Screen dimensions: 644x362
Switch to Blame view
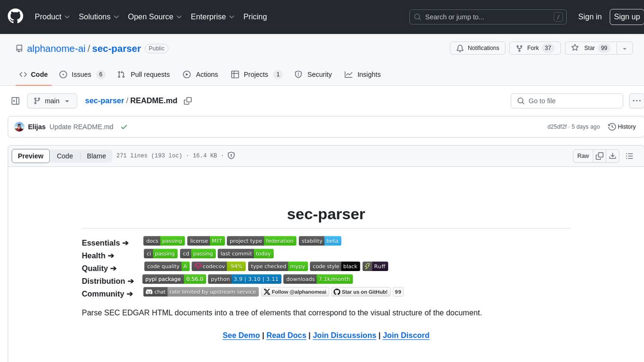pos(96,156)
